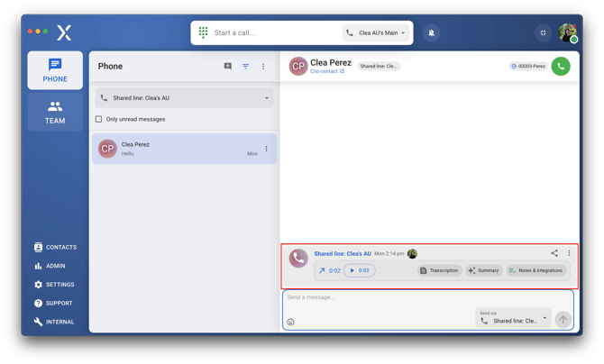Click the send message arrow
Image resolution: width=604 pixels, height=364 pixels.
(563, 319)
